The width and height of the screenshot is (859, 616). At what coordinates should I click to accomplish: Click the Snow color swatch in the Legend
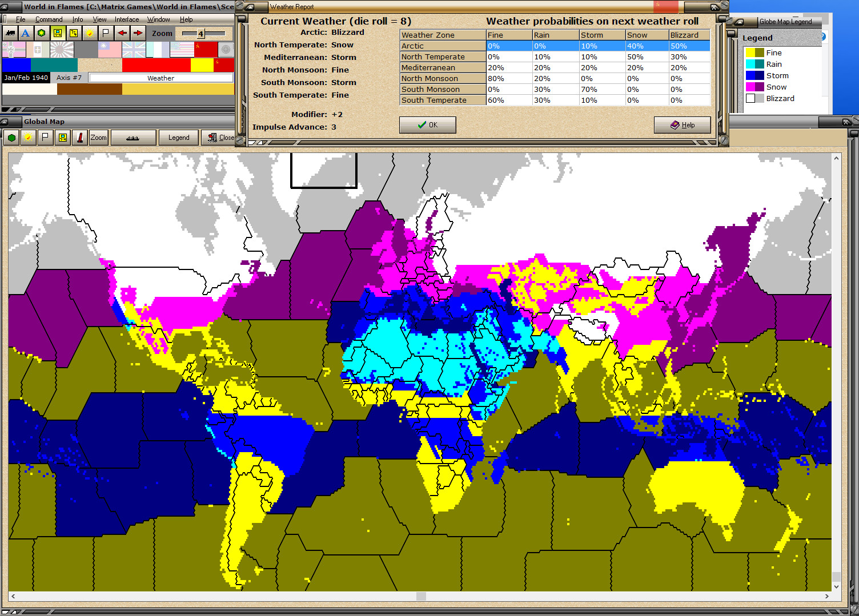755,87
